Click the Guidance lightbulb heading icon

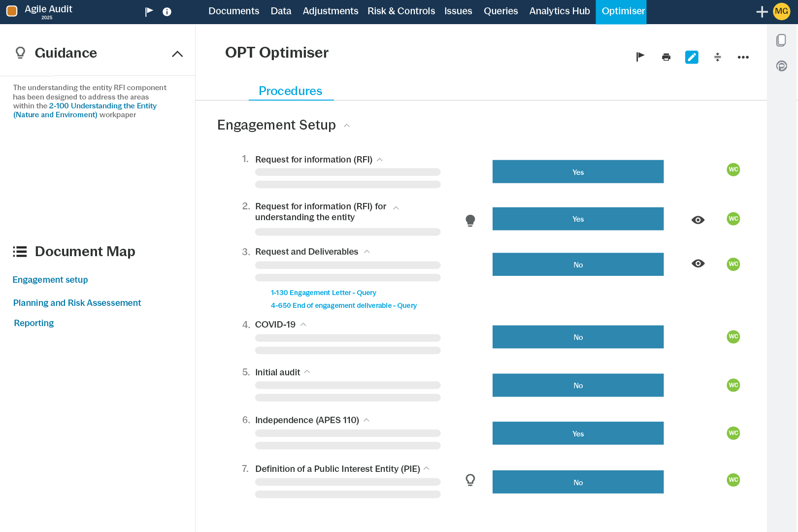pyautogui.click(x=20, y=53)
